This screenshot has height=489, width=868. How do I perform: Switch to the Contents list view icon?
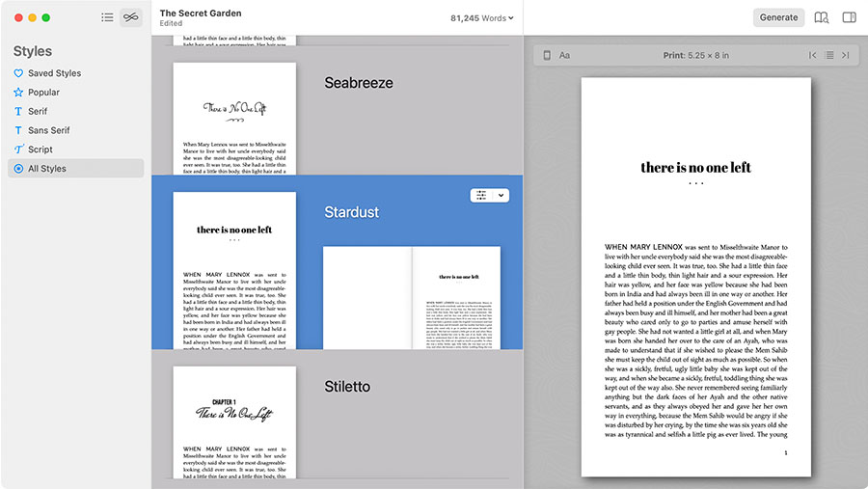[107, 17]
